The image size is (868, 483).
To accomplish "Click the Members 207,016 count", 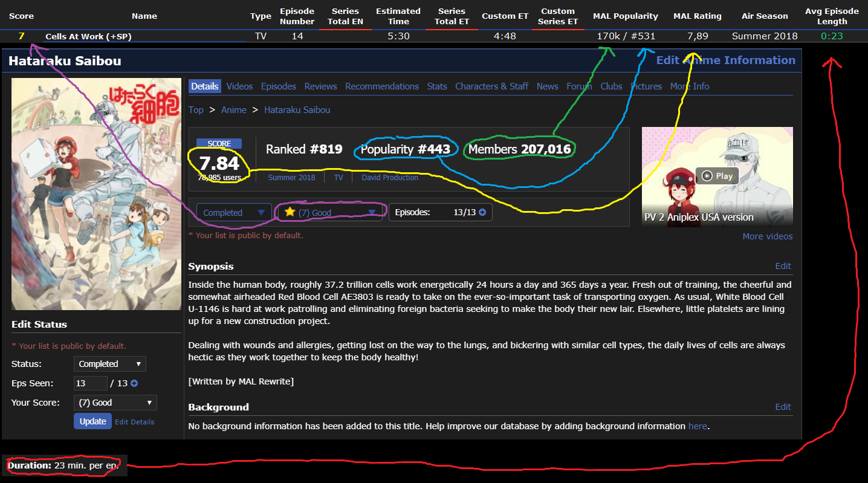I will point(519,149).
